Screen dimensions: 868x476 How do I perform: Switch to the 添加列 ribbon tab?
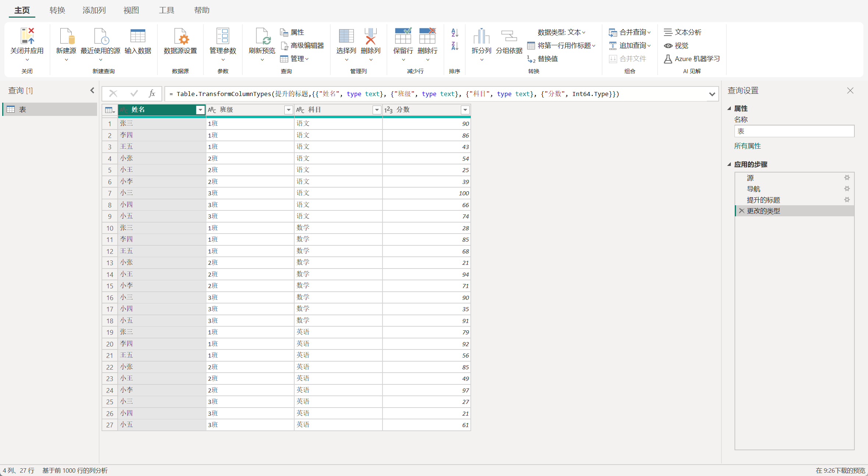tap(94, 10)
